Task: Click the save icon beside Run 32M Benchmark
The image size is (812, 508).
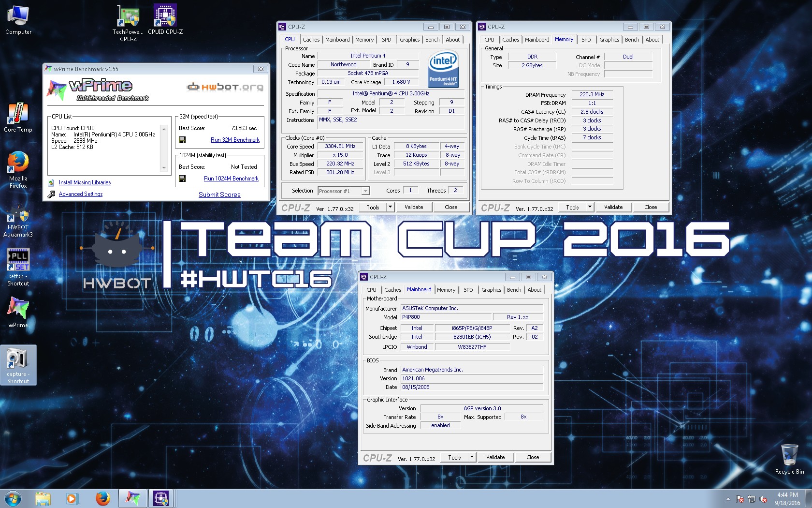Action: click(182, 140)
